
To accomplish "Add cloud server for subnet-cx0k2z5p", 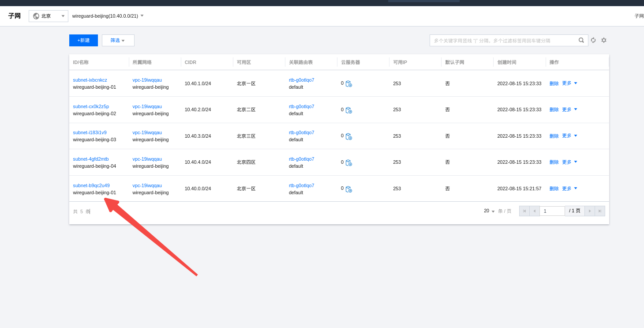I will (349, 110).
